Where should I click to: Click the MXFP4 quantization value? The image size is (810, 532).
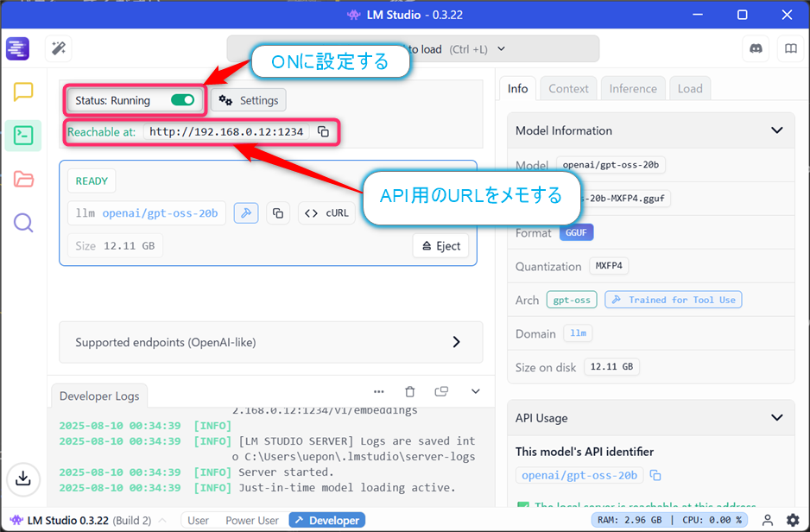609,266
